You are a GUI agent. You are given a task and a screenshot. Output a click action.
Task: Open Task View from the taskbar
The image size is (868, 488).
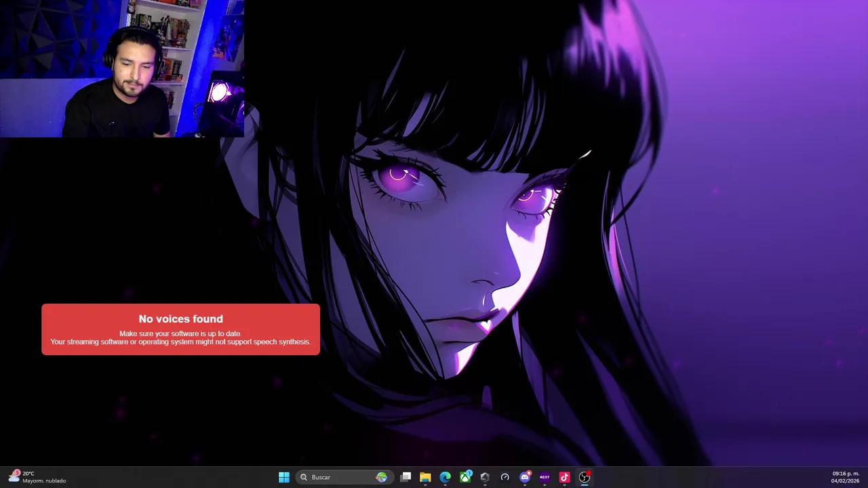pos(406,477)
